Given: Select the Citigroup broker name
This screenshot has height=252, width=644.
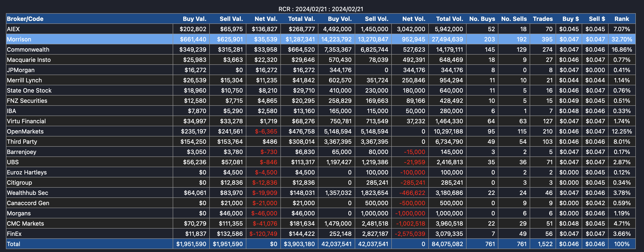Looking at the screenshot, I should pyautogui.click(x=20, y=183).
